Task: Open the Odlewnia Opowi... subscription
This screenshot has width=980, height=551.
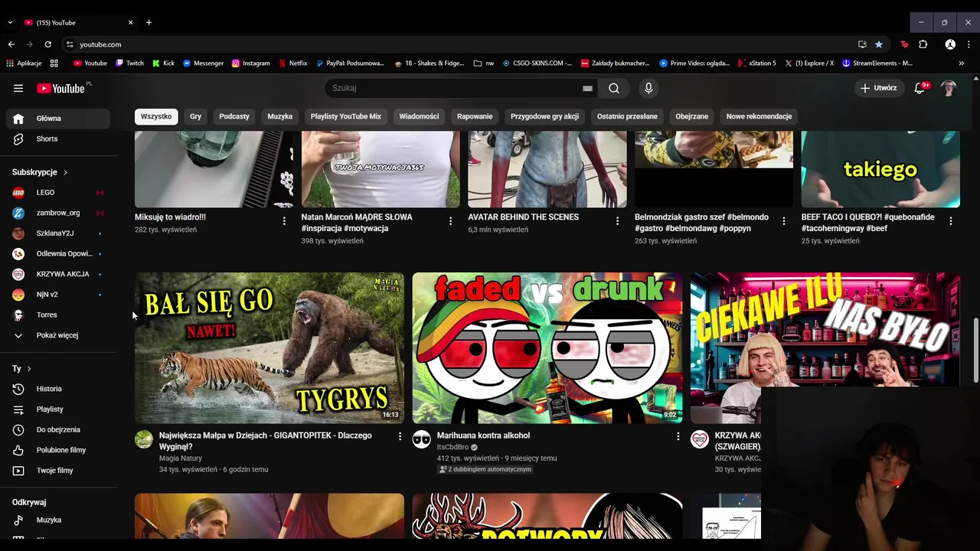Action: tap(58, 253)
